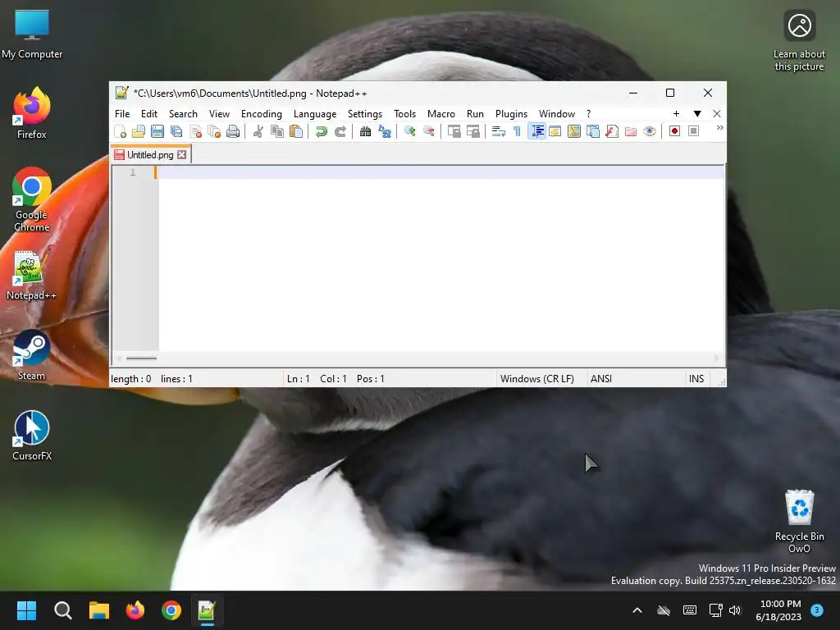This screenshot has width=840, height=630.
Task: Open the ? help menu
Action: [x=588, y=113]
